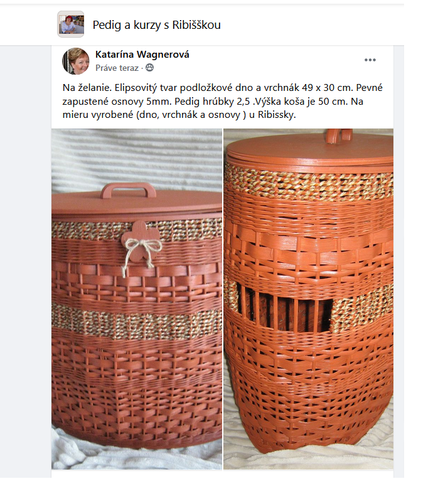The image size is (448, 501).
Task: Open the right tall basket photo
Action: 308,298
